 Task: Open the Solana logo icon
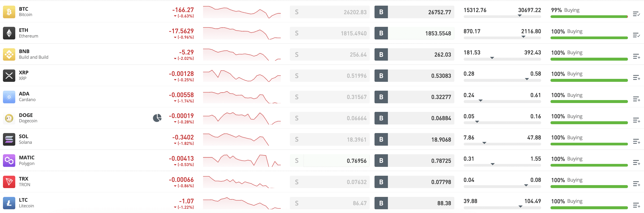pos(9,139)
